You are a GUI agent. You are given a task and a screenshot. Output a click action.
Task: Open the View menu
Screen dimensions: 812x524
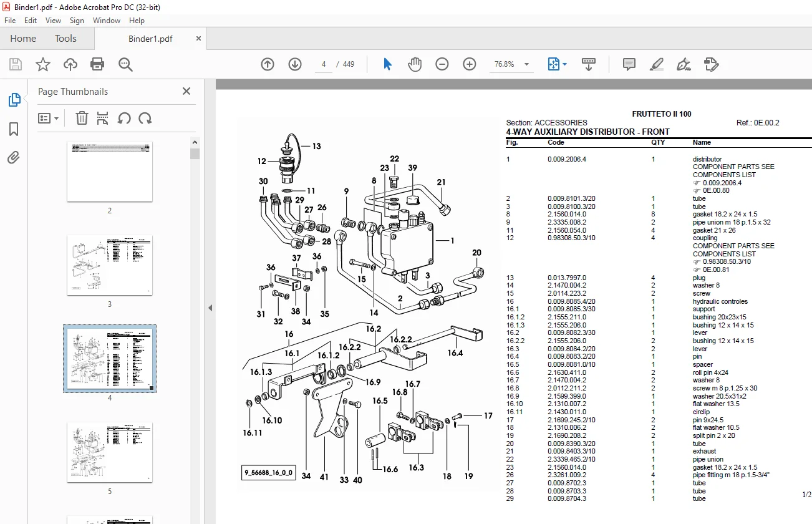tap(53, 21)
